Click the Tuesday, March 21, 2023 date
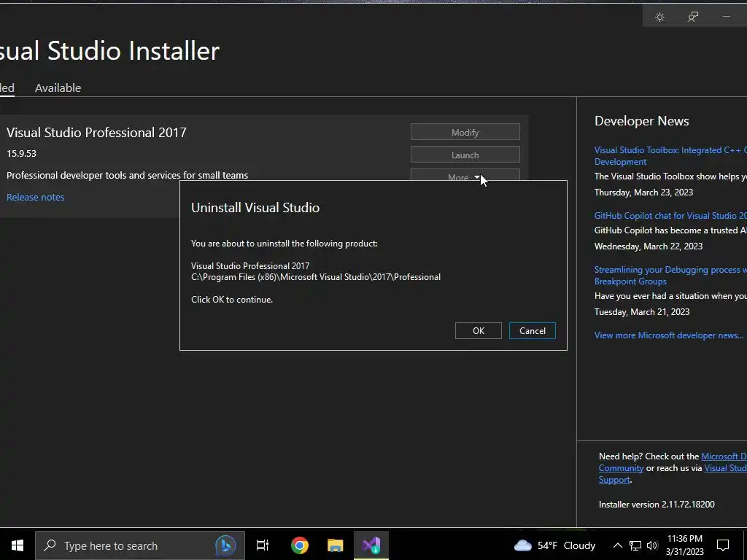The height and width of the screenshot is (560, 747). click(642, 312)
